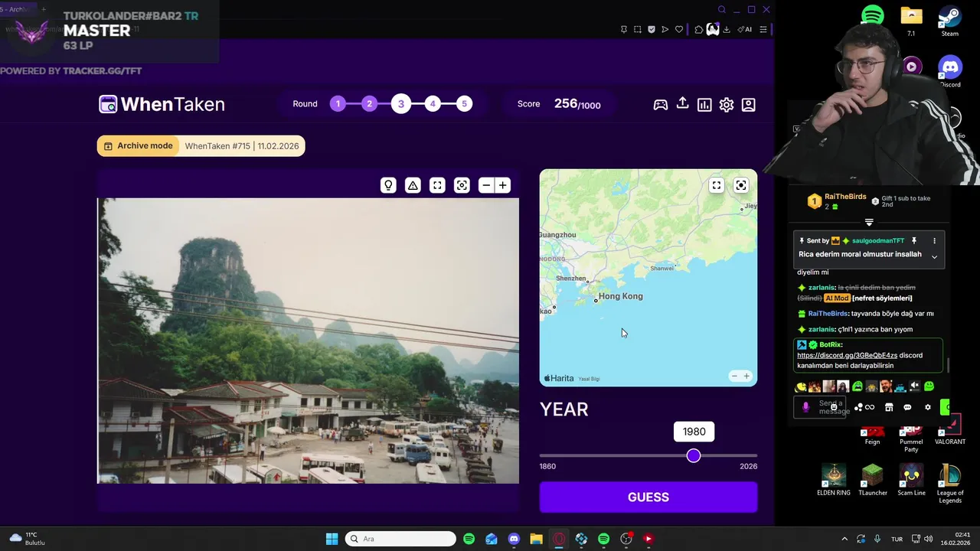Click the location photo of the karst mountain
This screenshot has height=551, width=980.
(x=308, y=341)
